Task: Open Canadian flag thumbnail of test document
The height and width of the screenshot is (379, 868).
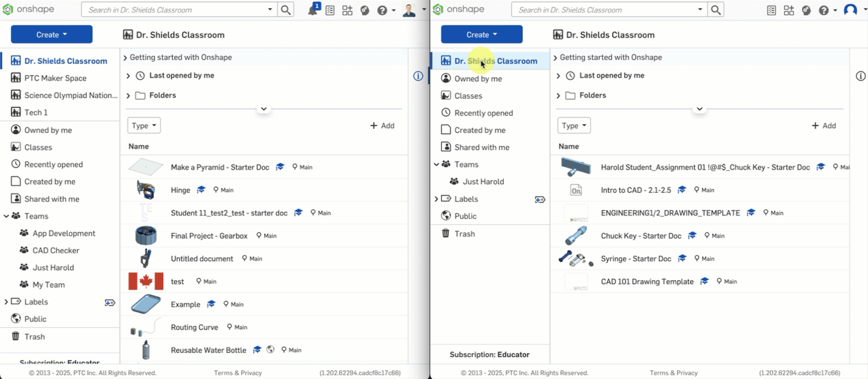Action: [146, 282]
